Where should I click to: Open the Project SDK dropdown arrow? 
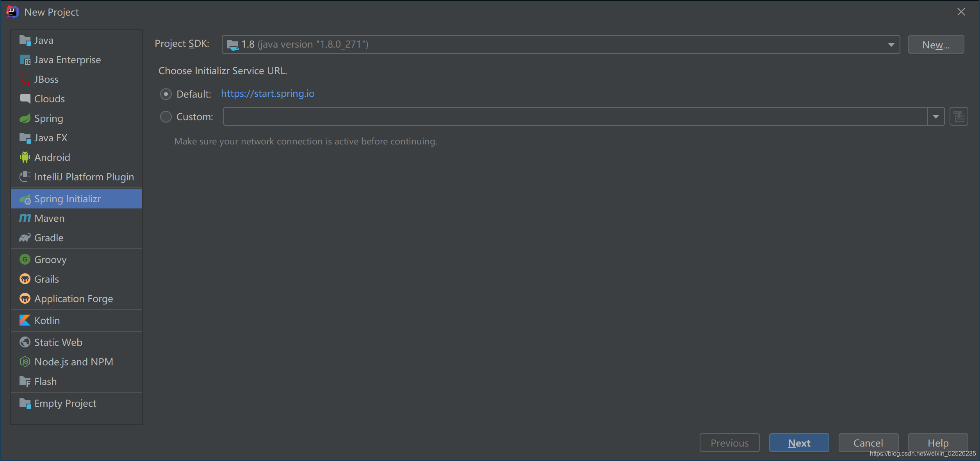891,44
